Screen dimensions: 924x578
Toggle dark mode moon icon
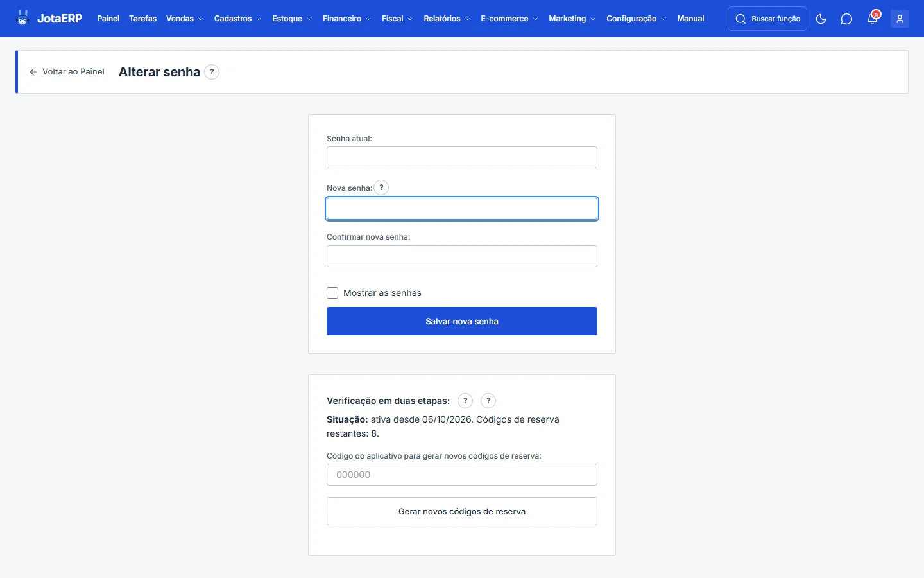821,19
